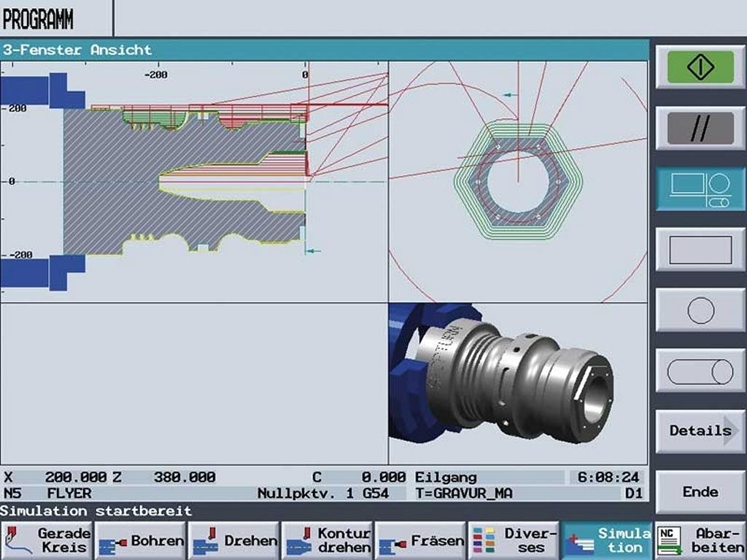The width and height of the screenshot is (747, 560).
Task: Open the Diverses menu
Action: (514, 540)
